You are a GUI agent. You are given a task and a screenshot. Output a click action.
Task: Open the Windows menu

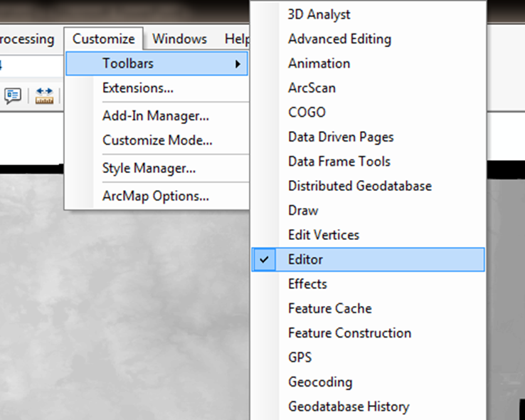(x=179, y=39)
